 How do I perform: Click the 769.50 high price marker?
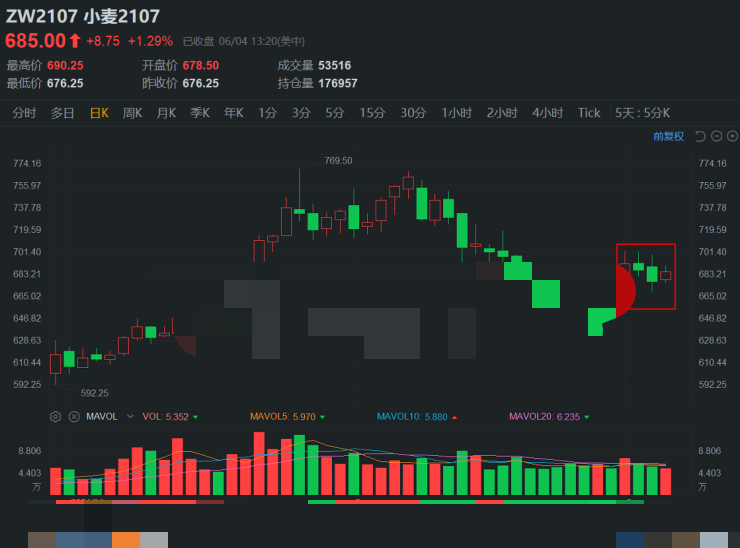click(338, 160)
